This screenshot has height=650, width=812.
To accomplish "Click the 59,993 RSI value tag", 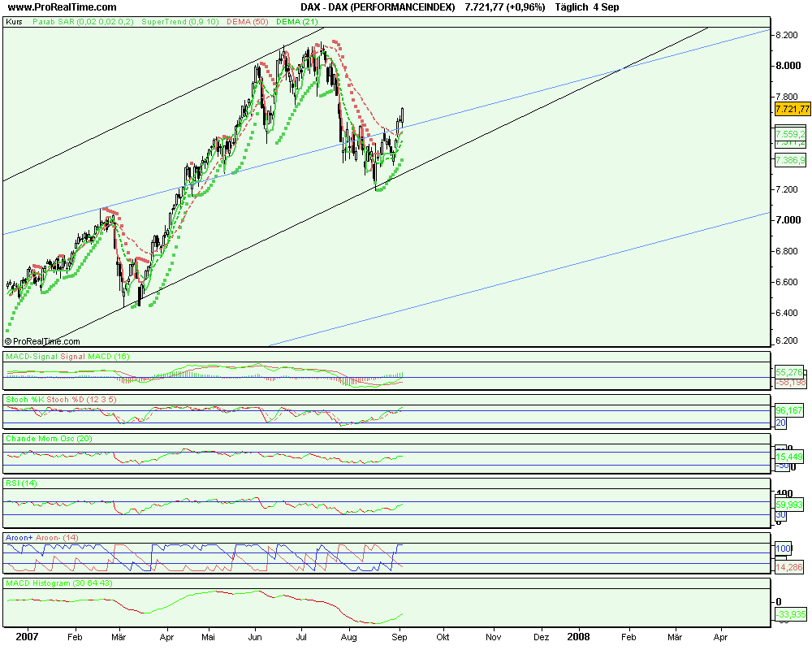I will click(x=789, y=505).
